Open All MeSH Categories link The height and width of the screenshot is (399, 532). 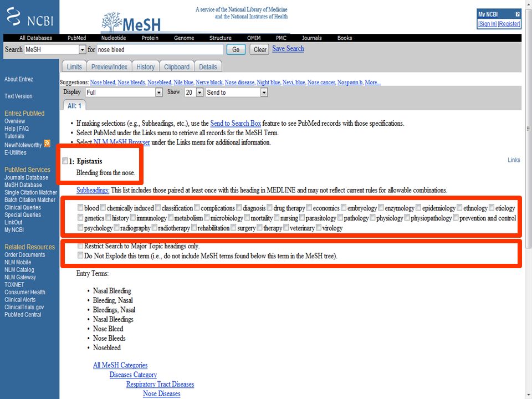click(x=120, y=365)
